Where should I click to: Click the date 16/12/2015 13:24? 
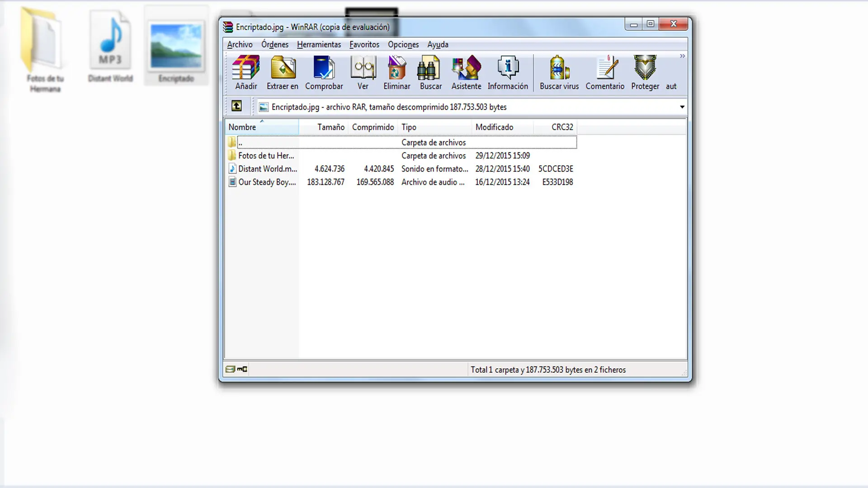pos(503,182)
